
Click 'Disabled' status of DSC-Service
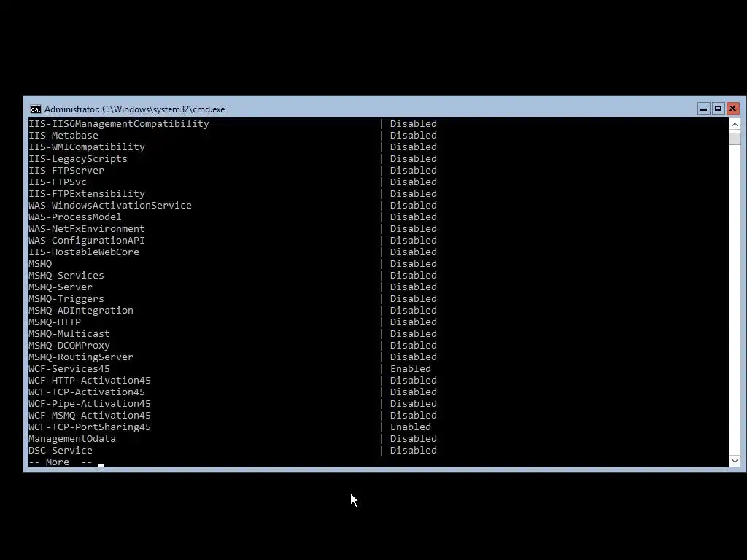point(414,451)
